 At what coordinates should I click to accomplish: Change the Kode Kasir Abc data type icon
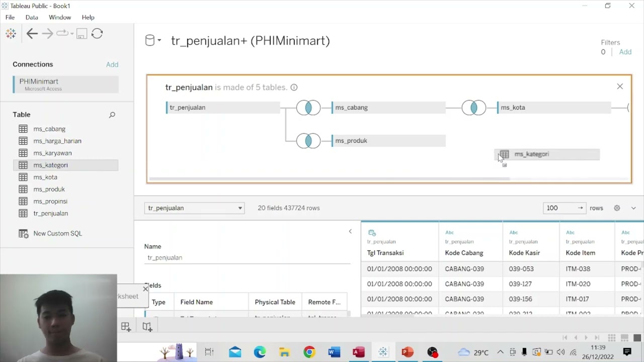[x=513, y=233]
